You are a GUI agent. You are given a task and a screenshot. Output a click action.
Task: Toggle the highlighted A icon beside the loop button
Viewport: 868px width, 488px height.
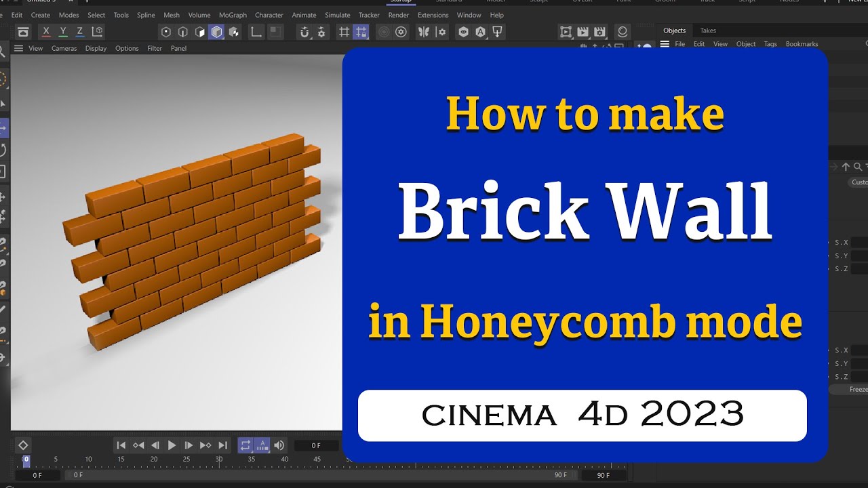(x=262, y=445)
